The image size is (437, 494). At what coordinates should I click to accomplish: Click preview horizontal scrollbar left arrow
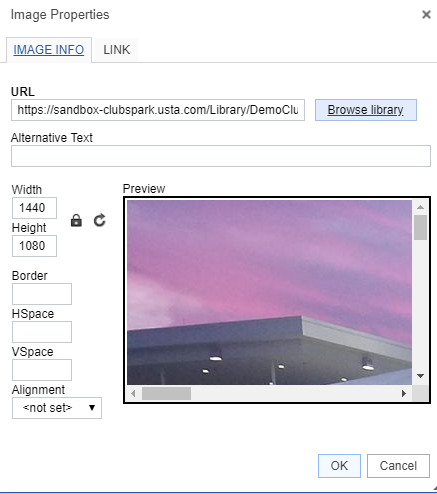tap(133, 393)
